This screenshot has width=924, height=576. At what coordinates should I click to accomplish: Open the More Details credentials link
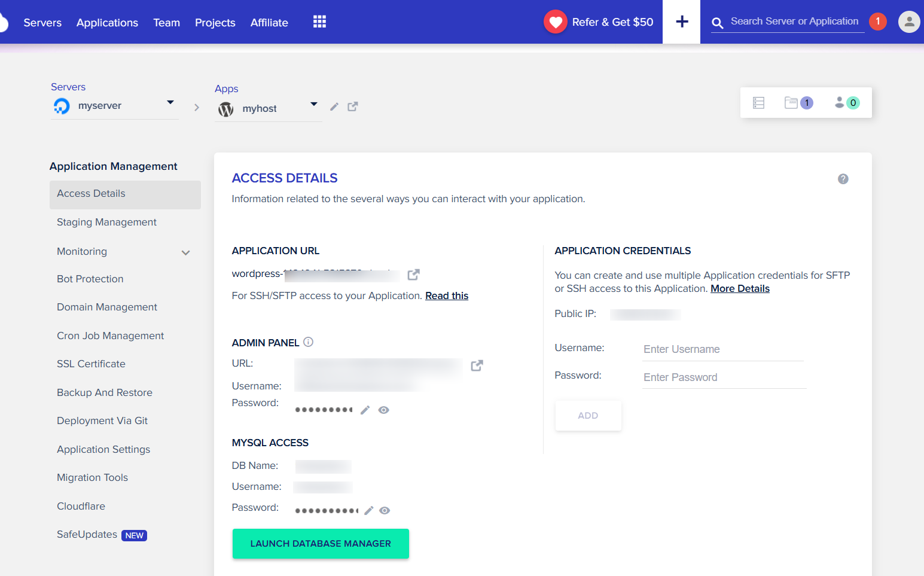[740, 289]
